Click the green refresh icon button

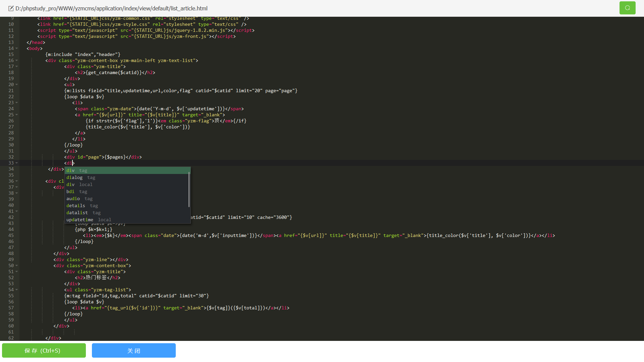point(627,8)
